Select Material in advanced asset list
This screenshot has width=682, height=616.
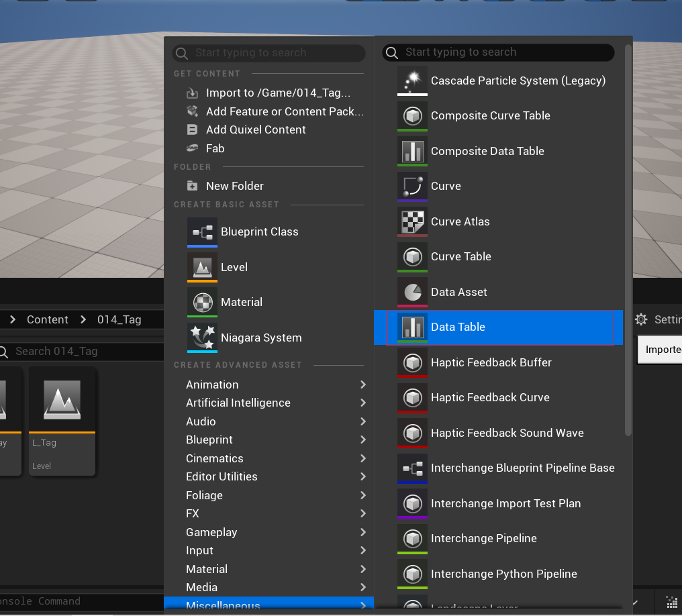pyautogui.click(x=269, y=569)
